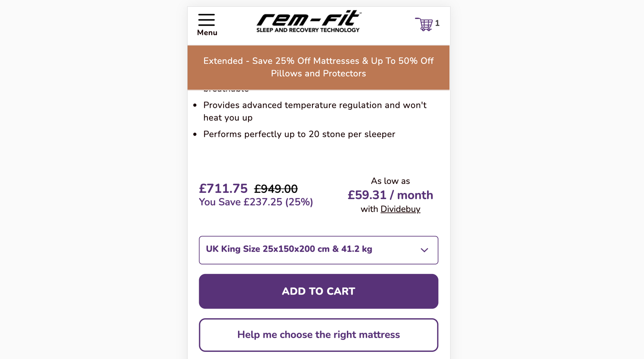The image size is (644, 359).
Task: Click the £711.75 sale price
Action: pos(223,189)
